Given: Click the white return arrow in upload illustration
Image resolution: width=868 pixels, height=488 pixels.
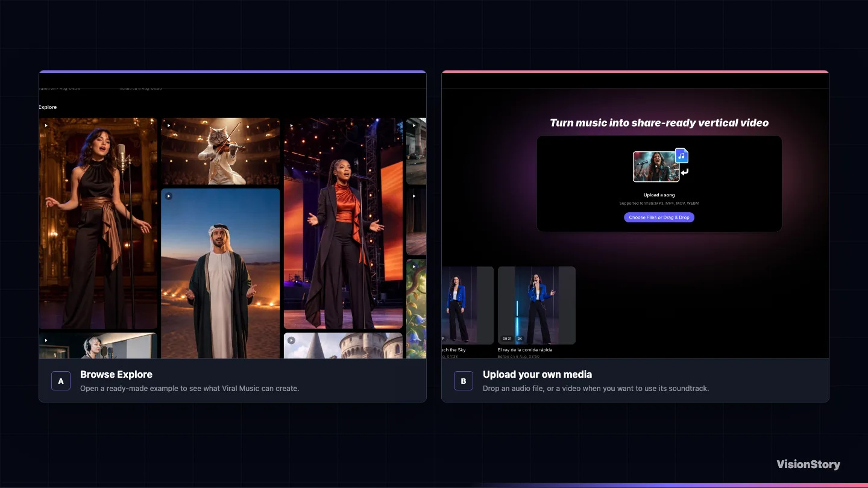Looking at the screenshot, I should coord(684,172).
